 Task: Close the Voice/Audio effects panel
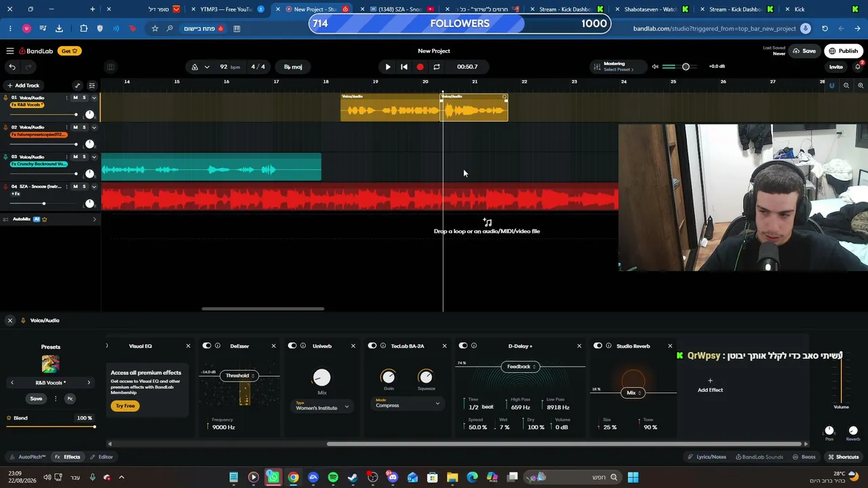tap(10, 321)
